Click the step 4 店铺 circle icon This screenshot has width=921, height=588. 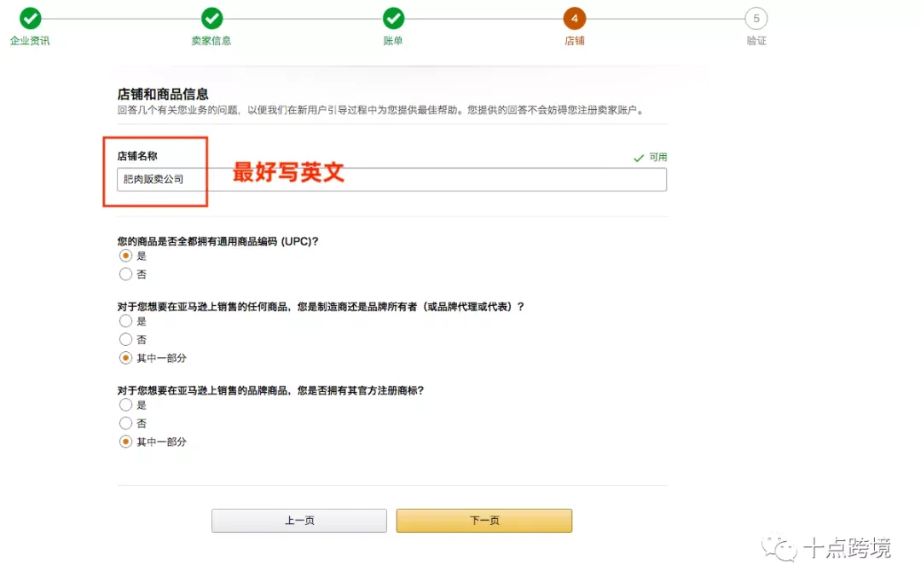(x=575, y=18)
